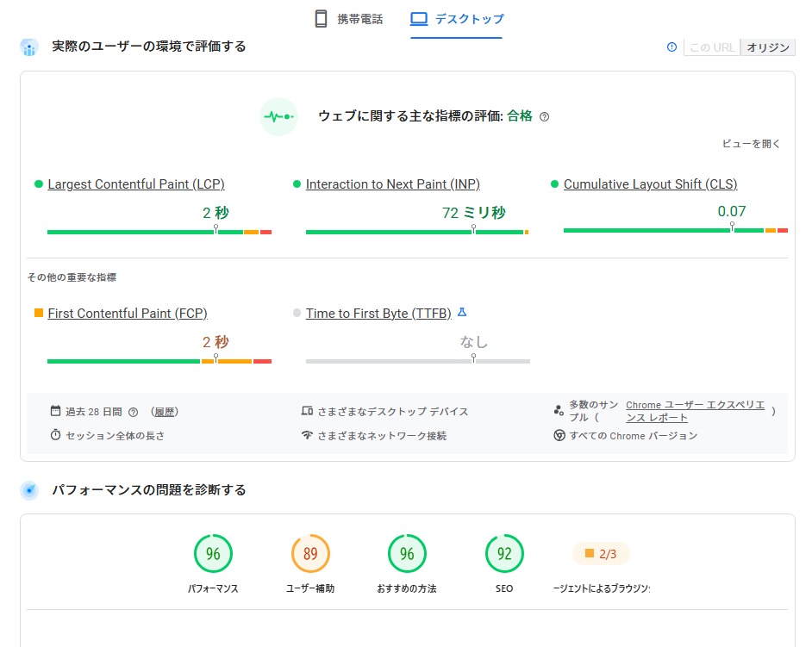812x647 pixels.
Task: Click the INP distribution bar
Action: [x=417, y=232]
